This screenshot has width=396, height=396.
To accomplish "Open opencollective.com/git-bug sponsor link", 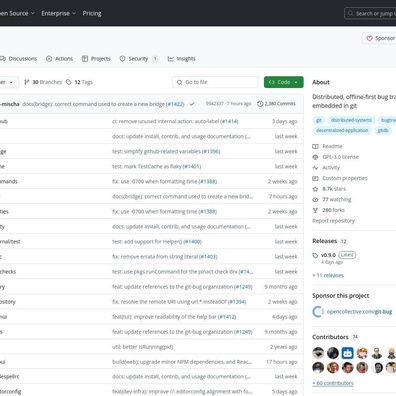I will tap(359, 312).
